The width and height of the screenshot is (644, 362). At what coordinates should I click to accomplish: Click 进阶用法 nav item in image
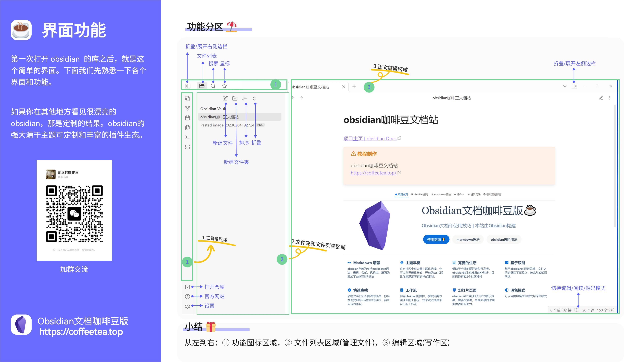[x=474, y=194]
